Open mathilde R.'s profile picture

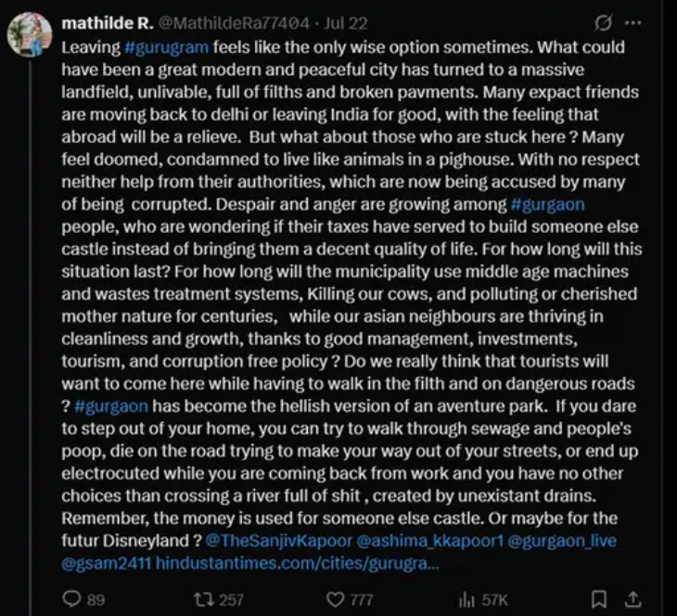pyautogui.click(x=29, y=37)
